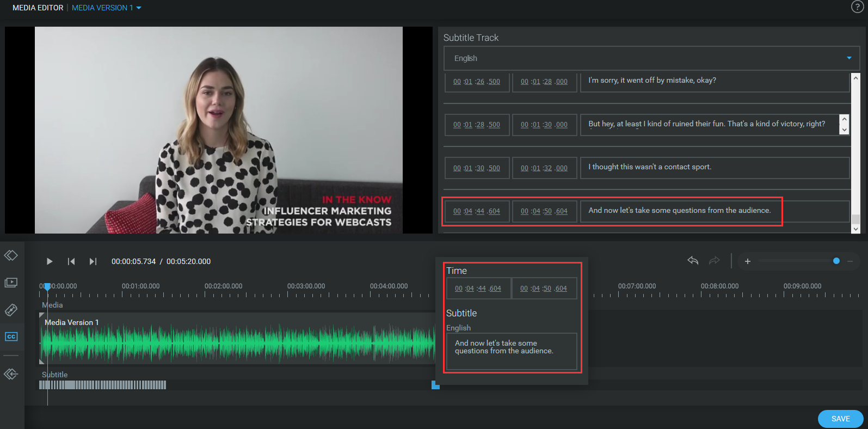
Task: Edit start time 00:01:26.500 field
Action: [477, 82]
